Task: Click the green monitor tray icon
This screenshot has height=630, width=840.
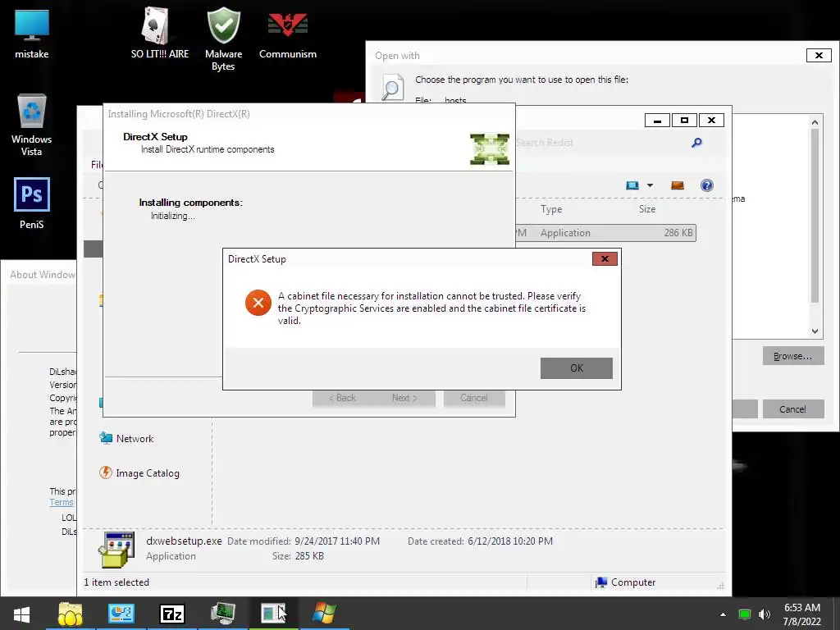Action: click(x=745, y=614)
